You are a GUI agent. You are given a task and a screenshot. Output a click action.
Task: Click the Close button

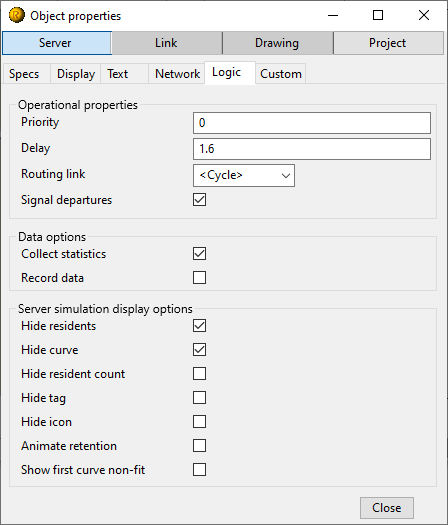(387, 508)
